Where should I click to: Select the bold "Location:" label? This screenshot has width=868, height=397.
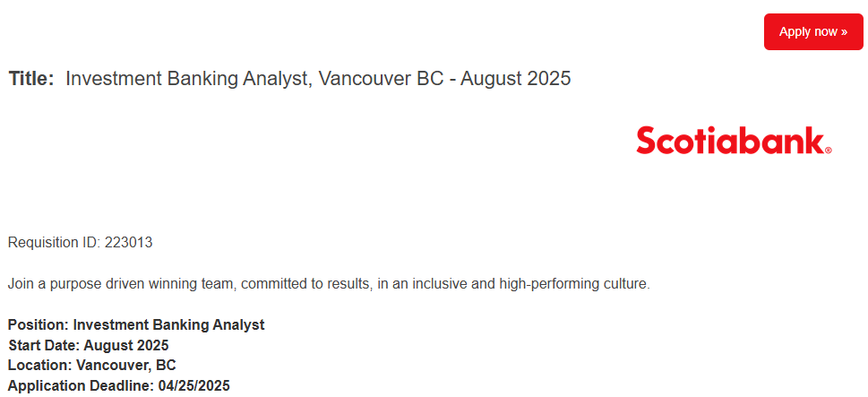coord(40,366)
